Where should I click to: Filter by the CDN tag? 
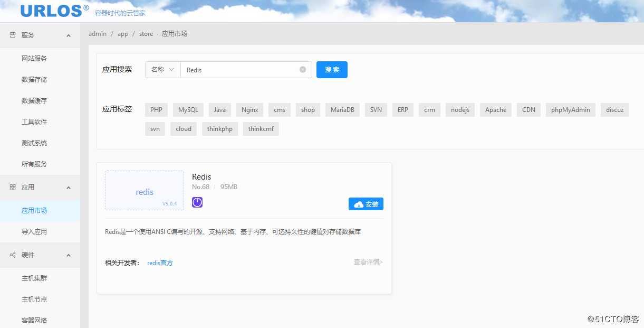[x=529, y=110]
